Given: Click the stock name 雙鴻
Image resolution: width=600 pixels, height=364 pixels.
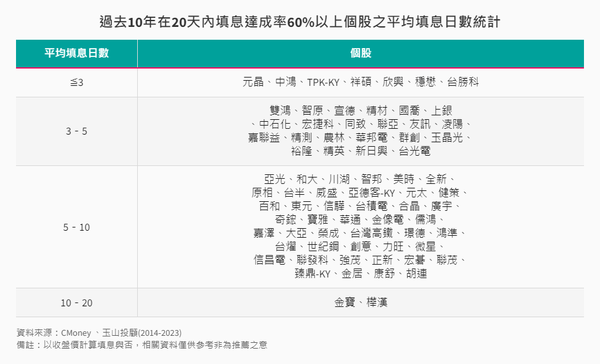Looking at the screenshot, I should click(279, 110).
